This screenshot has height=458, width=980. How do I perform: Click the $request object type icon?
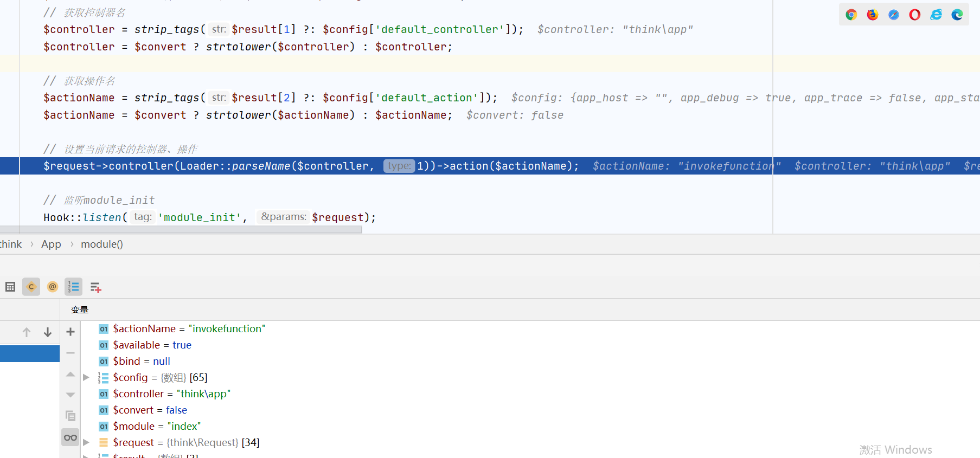click(x=103, y=443)
